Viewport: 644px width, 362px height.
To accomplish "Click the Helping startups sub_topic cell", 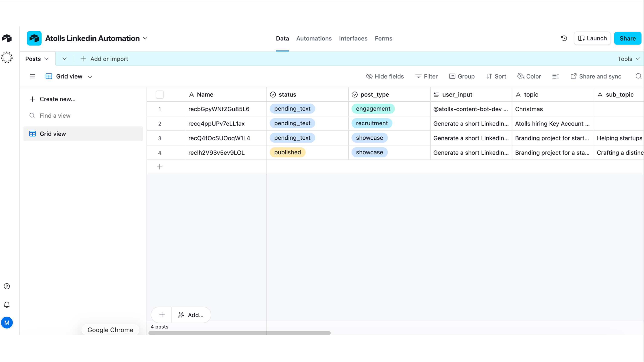I will [619, 138].
